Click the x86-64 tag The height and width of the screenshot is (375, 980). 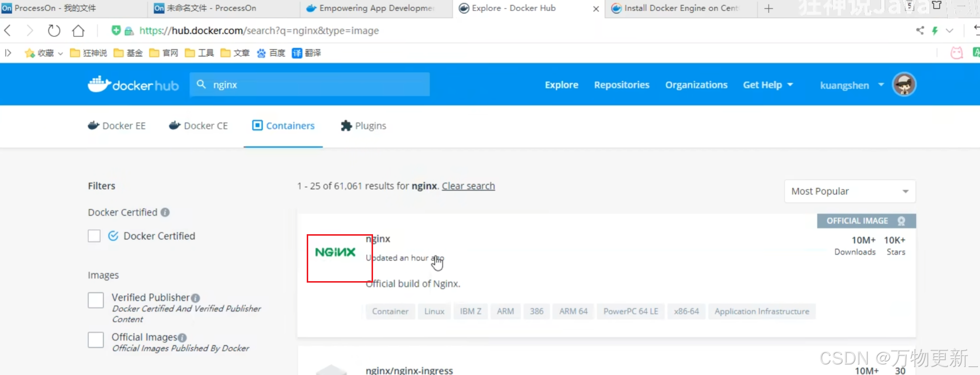pyautogui.click(x=686, y=311)
